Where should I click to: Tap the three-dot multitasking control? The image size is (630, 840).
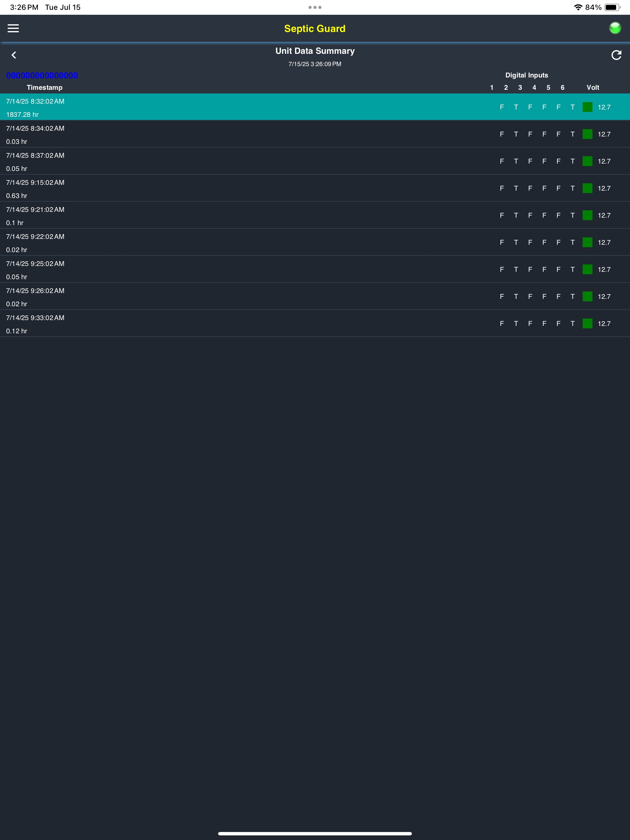point(315,7)
